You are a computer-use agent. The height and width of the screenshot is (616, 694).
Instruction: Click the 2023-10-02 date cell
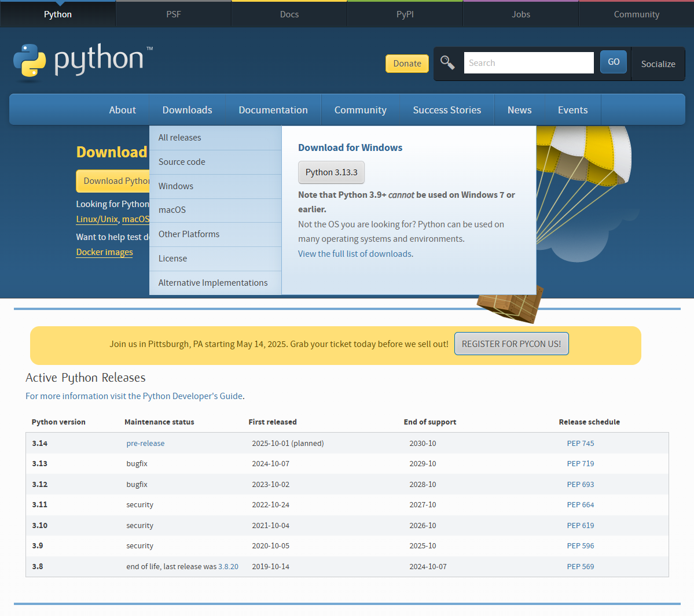tap(270, 484)
